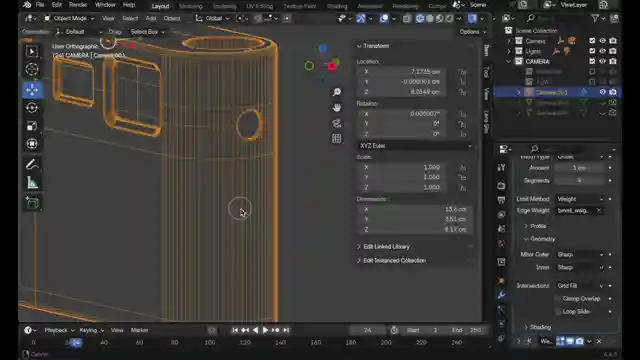Open the Output properties tab icon
This screenshot has width=640, height=360.
(502, 200)
